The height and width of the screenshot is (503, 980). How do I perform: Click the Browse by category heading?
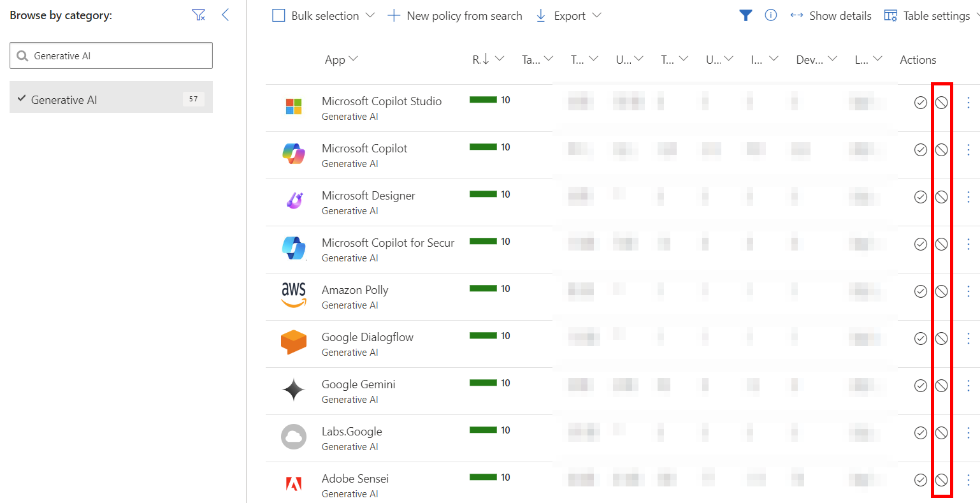pyautogui.click(x=61, y=15)
